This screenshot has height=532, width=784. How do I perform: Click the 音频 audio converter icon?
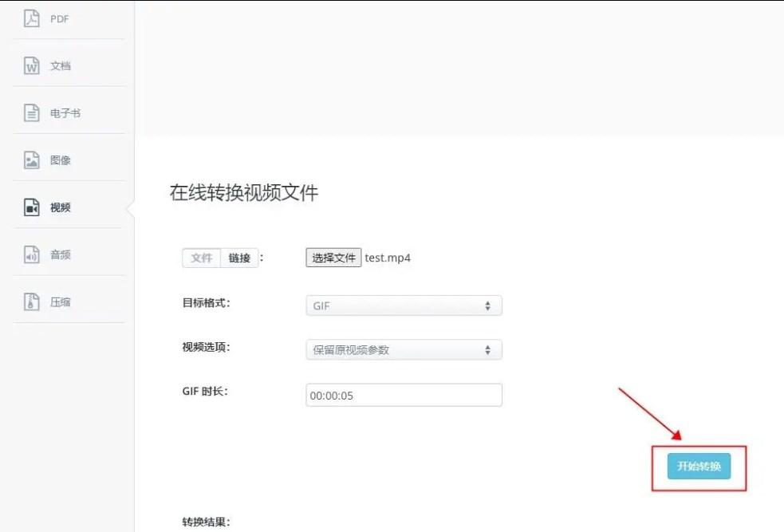[30, 254]
